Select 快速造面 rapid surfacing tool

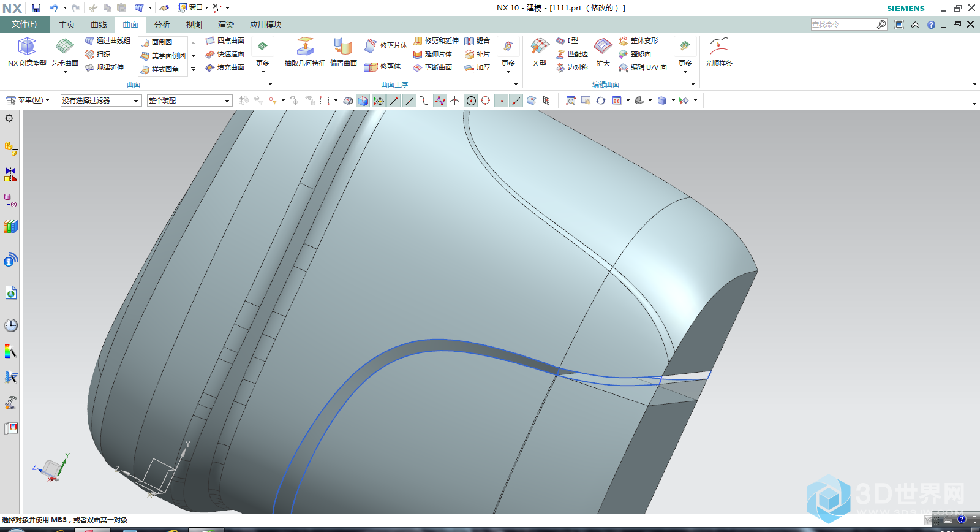[225, 54]
